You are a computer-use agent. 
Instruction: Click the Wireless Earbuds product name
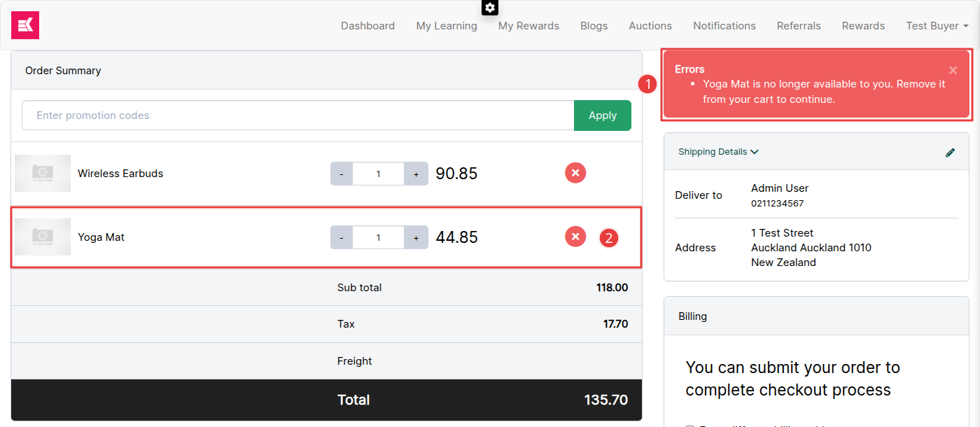pos(120,174)
